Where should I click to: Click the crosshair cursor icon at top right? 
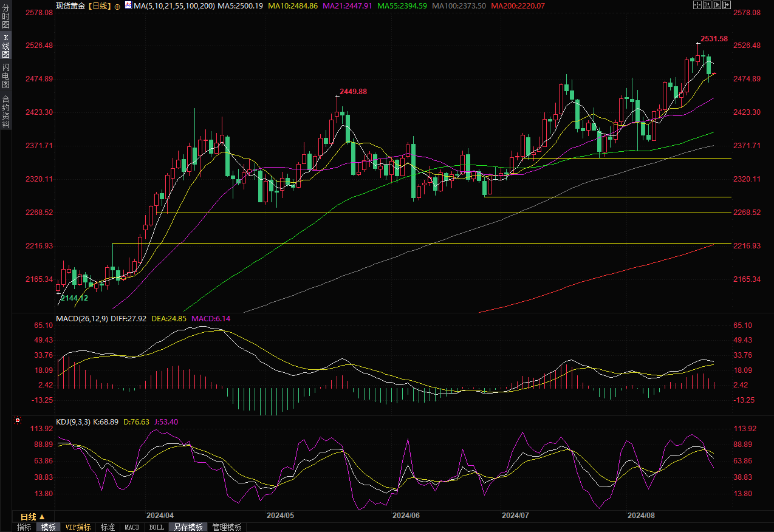click(697, 5)
